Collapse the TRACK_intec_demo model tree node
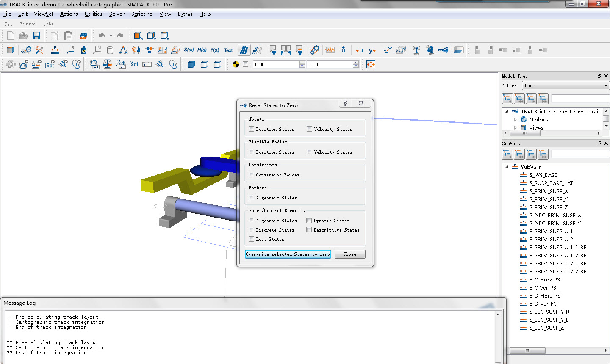The image size is (610, 364). [x=507, y=112]
